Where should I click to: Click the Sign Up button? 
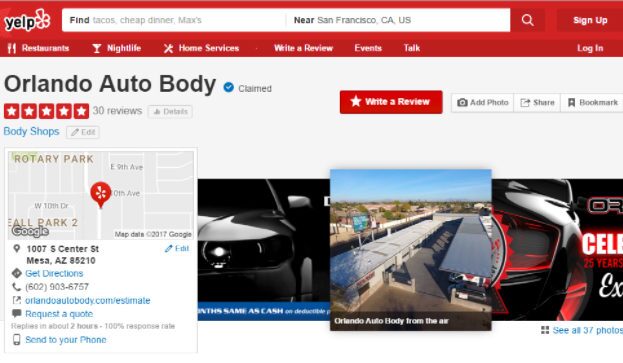pyautogui.click(x=590, y=20)
